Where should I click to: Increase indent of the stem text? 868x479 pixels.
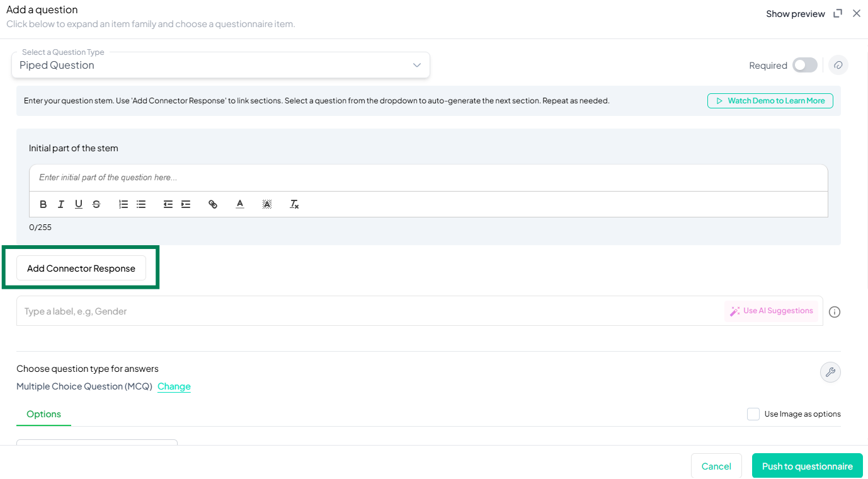pyautogui.click(x=186, y=204)
